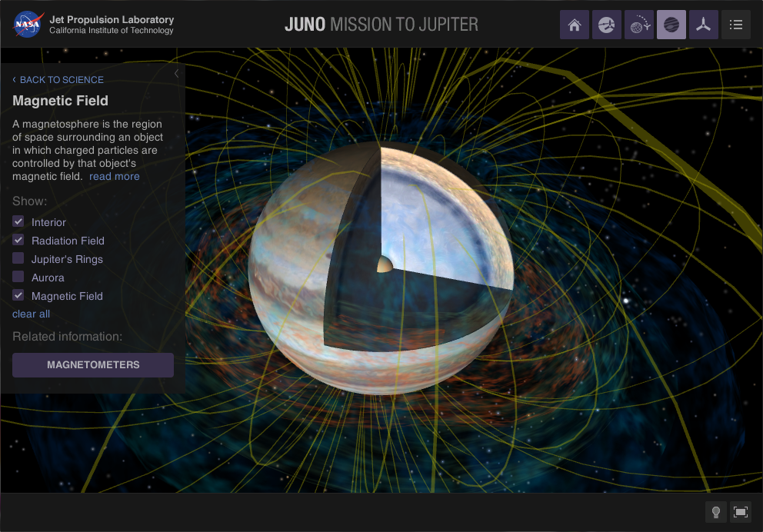The height and width of the screenshot is (532, 763).
Task: Toggle fullscreen mode icon
Action: 741,512
